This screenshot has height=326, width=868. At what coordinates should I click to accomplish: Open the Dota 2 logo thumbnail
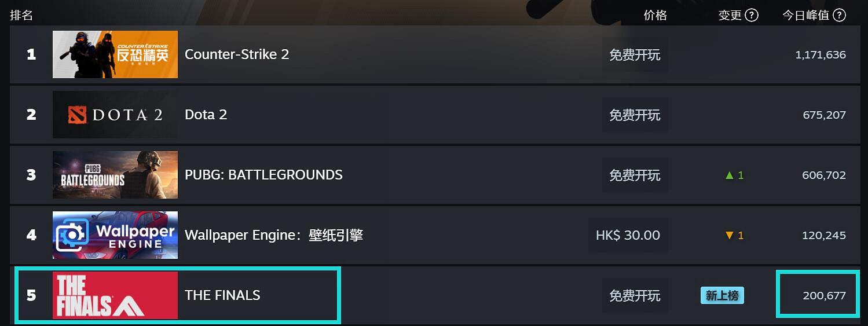(115, 115)
